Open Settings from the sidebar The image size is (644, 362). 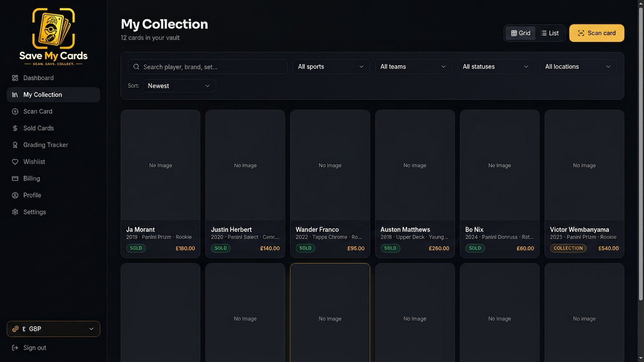[53, 212]
